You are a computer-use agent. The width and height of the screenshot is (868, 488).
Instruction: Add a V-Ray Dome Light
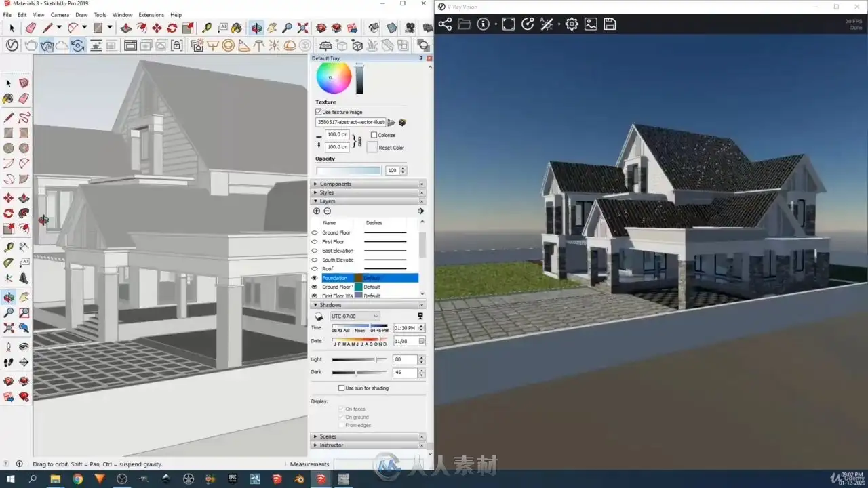click(x=290, y=45)
